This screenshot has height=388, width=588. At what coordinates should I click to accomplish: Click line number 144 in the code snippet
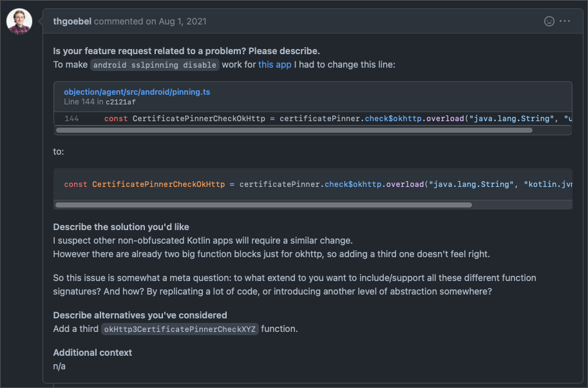click(x=71, y=119)
